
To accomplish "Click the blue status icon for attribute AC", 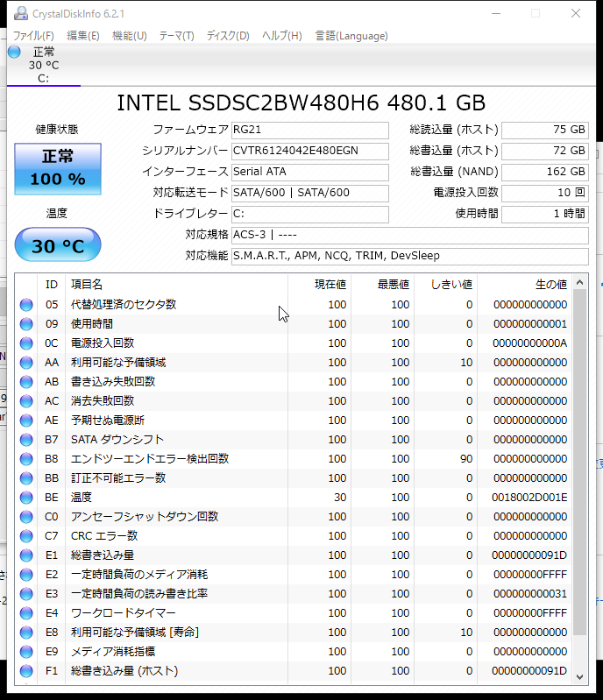I will pyautogui.click(x=26, y=401).
